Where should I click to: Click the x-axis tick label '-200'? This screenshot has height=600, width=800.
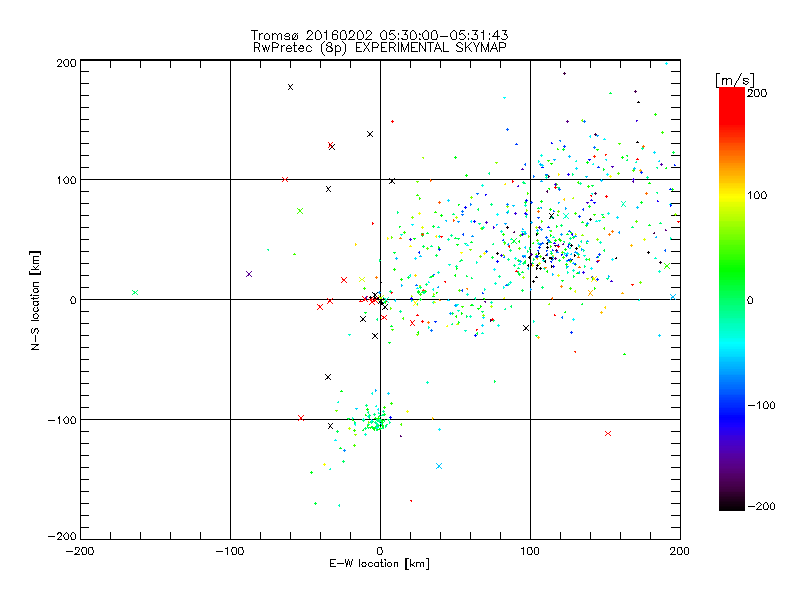pyautogui.click(x=80, y=551)
